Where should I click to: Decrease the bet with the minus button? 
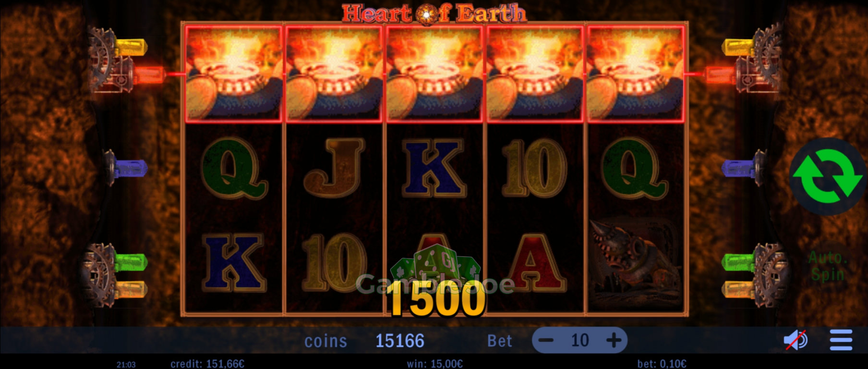pos(546,341)
